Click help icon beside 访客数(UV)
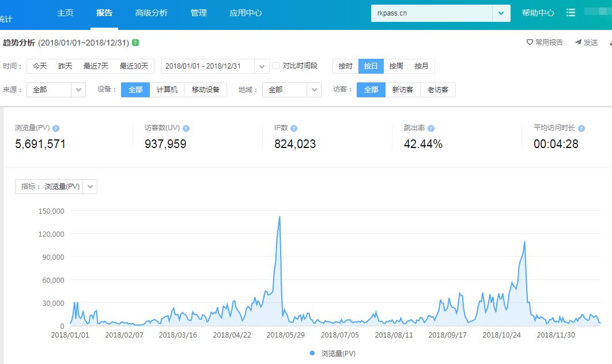Image resolution: width=612 pixels, height=364 pixels. click(x=186, y=128)
